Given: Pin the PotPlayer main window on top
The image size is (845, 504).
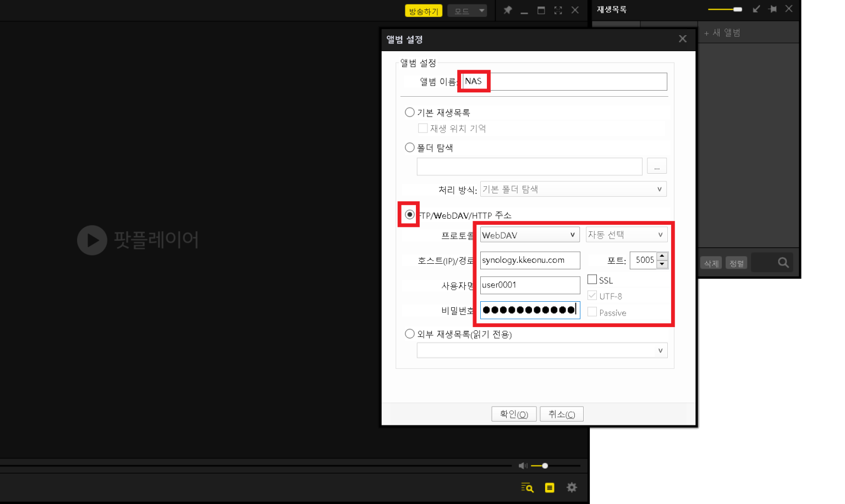Looking at the screenshot, I should pos(508,10).
